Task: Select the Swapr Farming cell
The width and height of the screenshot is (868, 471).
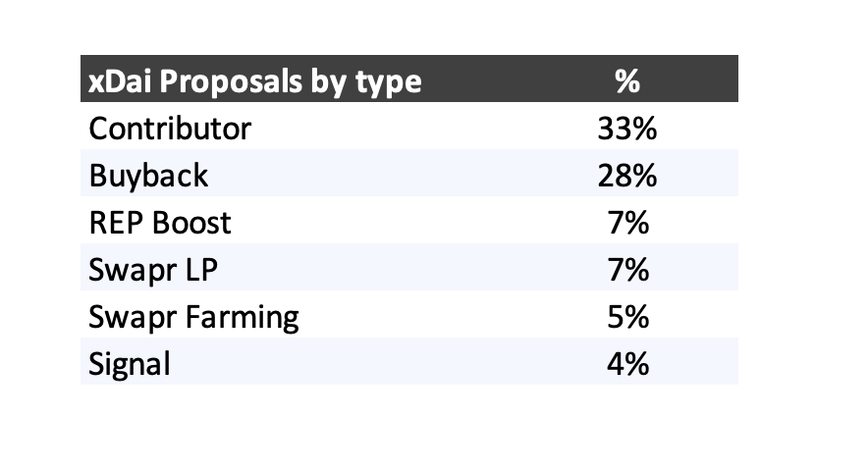Action: click(193, 317)
